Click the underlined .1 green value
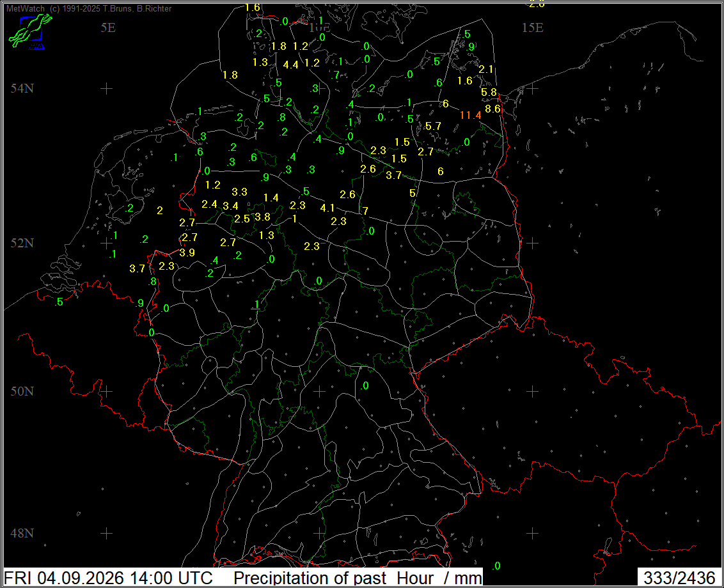This screenshot has height=588, width=724. coord(256,304)
